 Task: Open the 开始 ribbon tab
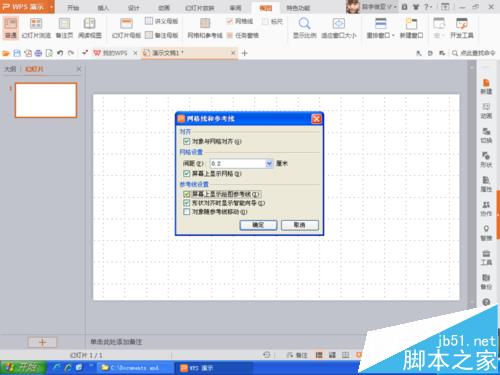73,7
